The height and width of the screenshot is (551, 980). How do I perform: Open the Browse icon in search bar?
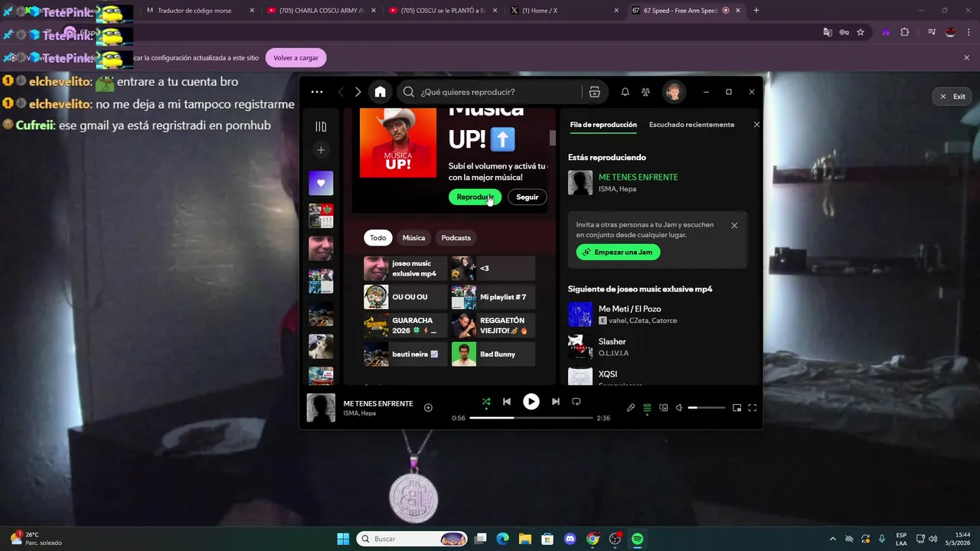point(594,92)
